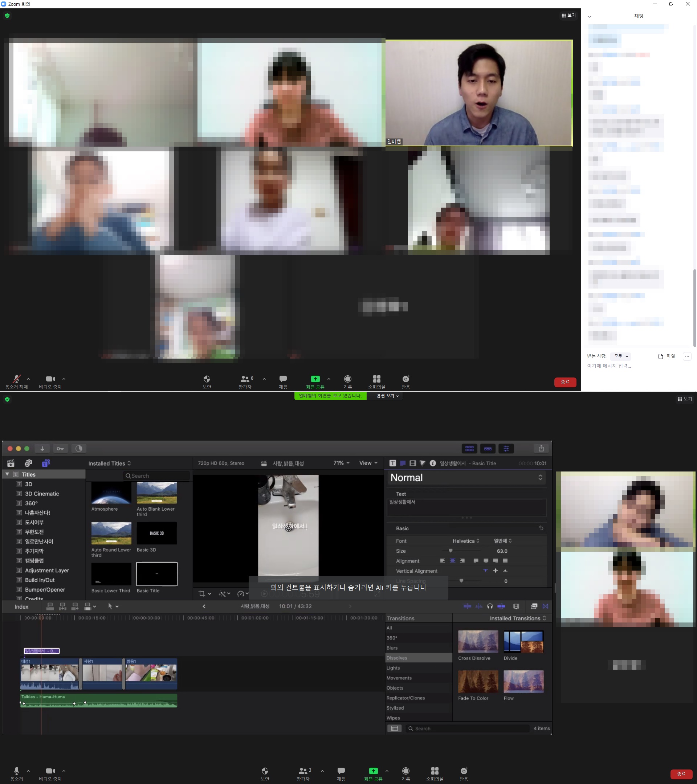Click the chat speech bubble icon in lower toolbar
This screenshot has width=697, height=784.
pyautogui.click(x=341, y=771)
